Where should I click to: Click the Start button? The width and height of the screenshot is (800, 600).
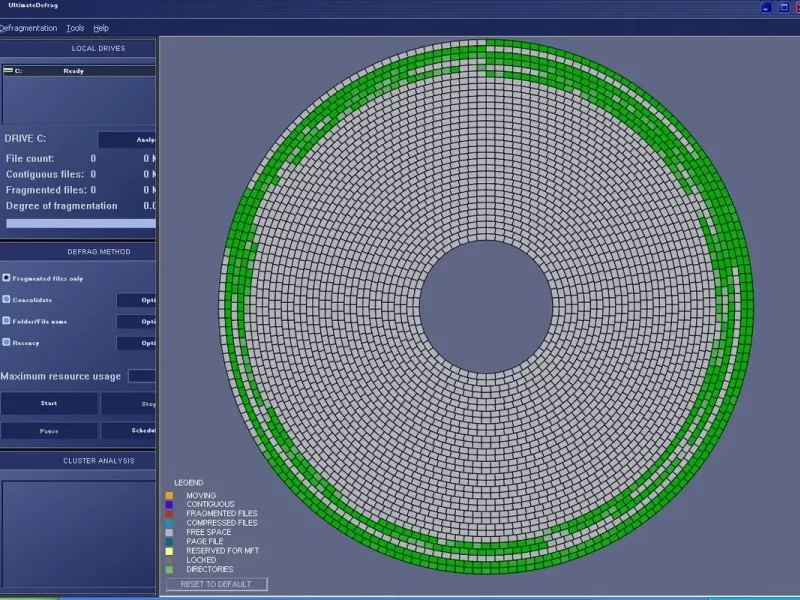(49, 403)
